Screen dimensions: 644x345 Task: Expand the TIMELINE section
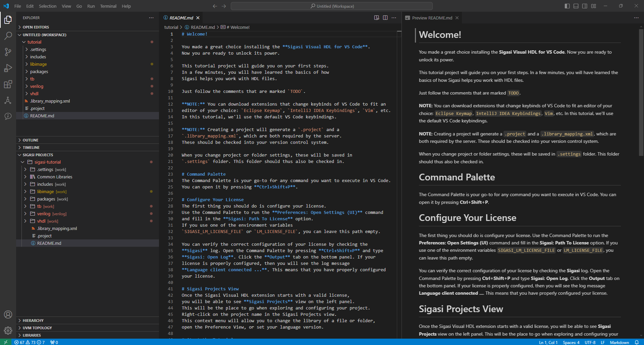[88, 148]
